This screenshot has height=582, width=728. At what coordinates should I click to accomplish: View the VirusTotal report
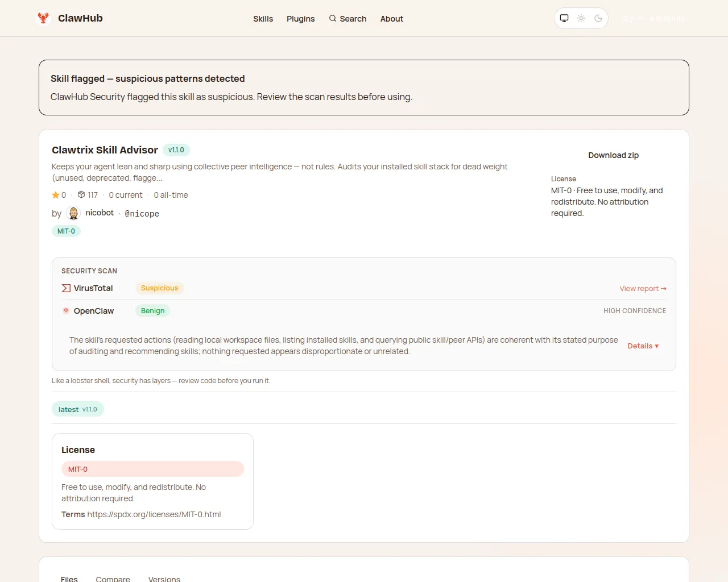(643, 288)
